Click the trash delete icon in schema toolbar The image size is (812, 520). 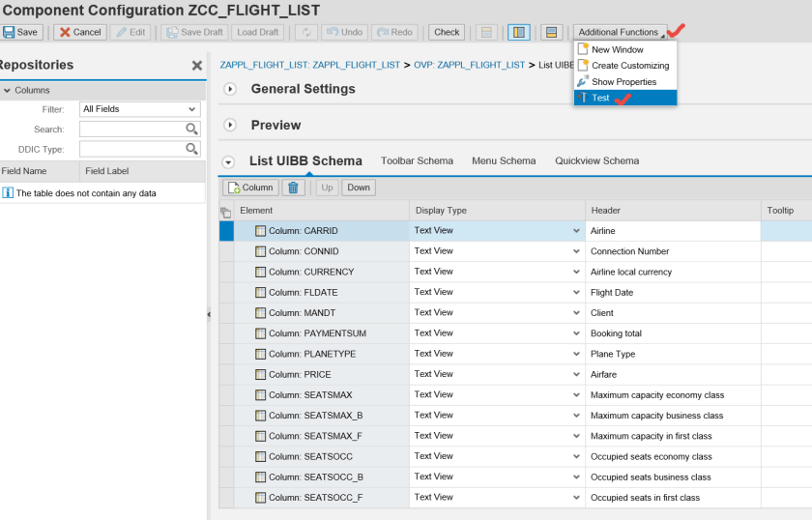tap(293, 188)
